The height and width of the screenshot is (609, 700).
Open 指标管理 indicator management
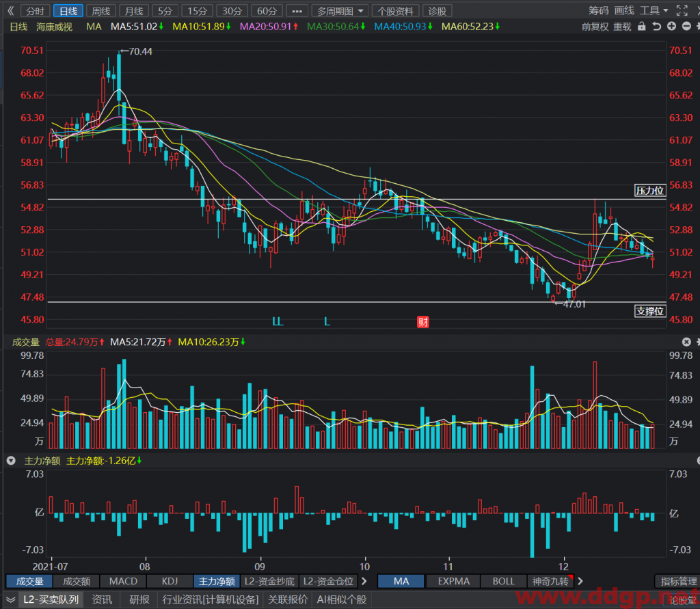pos(679,581)
